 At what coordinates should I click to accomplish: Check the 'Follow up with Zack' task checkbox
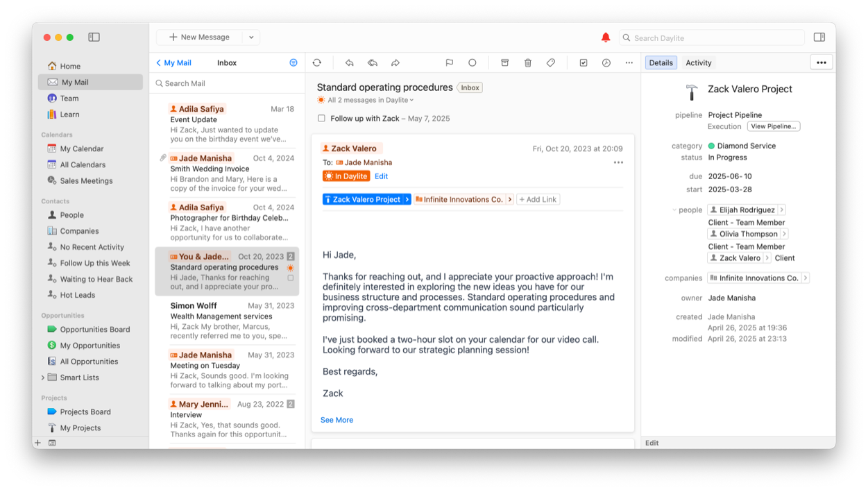tap(321, 119)
